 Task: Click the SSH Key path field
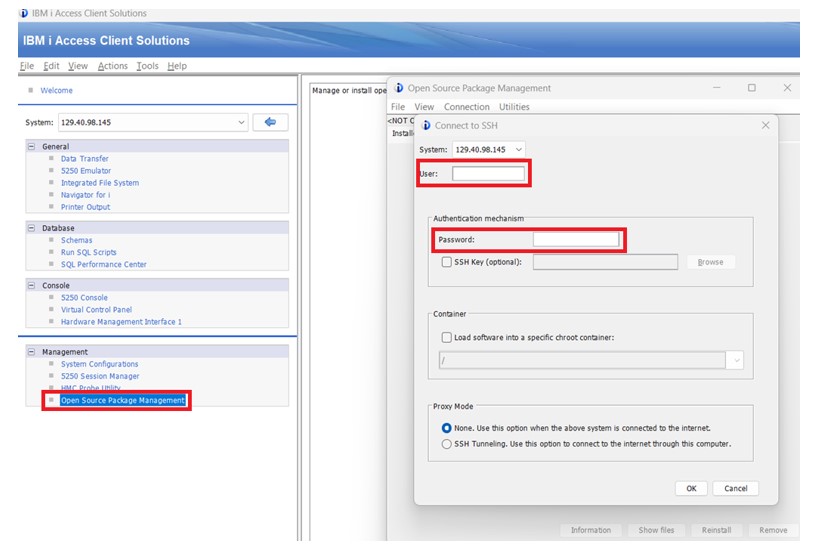point(605,262)
